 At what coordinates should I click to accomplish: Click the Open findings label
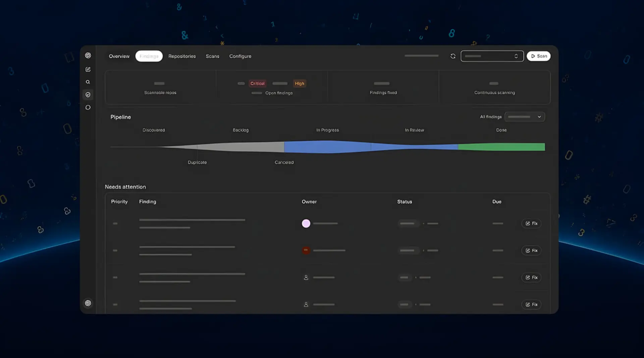[x=279, y=93]
